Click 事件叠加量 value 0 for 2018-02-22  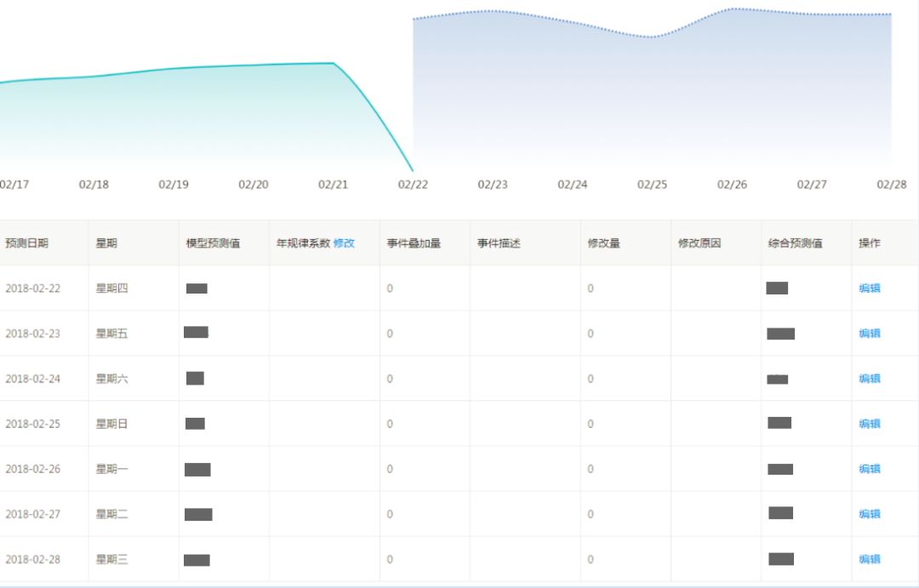390,288
